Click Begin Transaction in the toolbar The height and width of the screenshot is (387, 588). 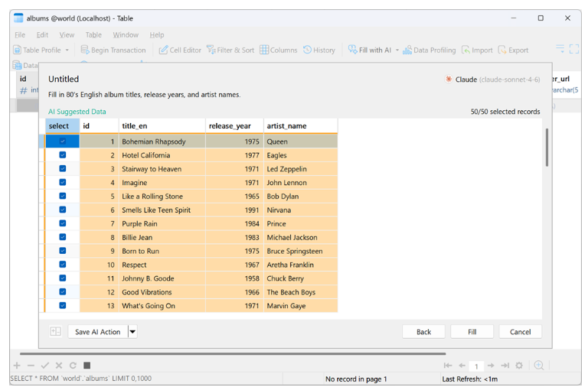[x=113, y=50]
